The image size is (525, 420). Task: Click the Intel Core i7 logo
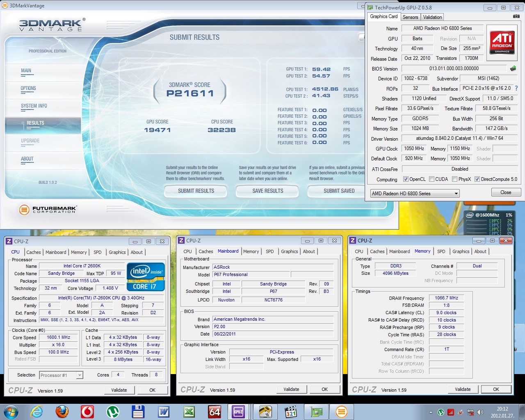[x=146, y=277]
